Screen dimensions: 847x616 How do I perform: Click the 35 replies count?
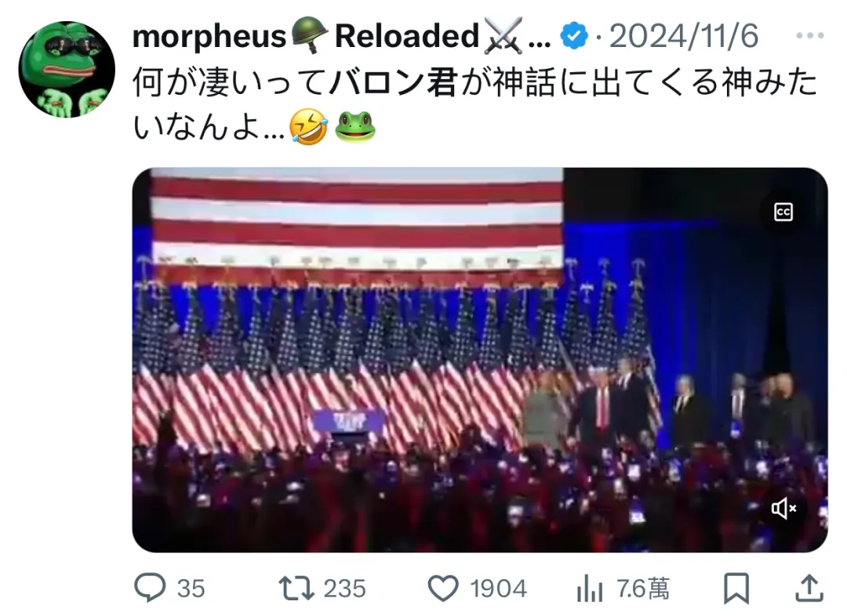(x=191, y=589)
